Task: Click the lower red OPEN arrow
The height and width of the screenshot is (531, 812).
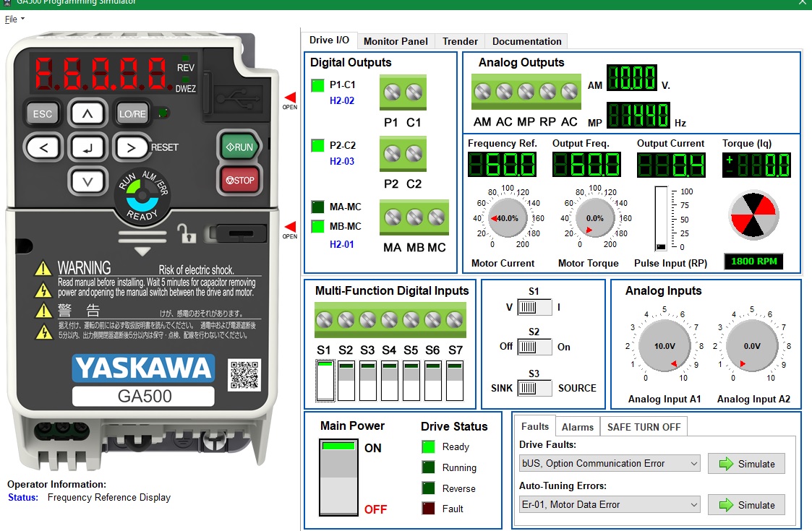Action: [290, 226]
